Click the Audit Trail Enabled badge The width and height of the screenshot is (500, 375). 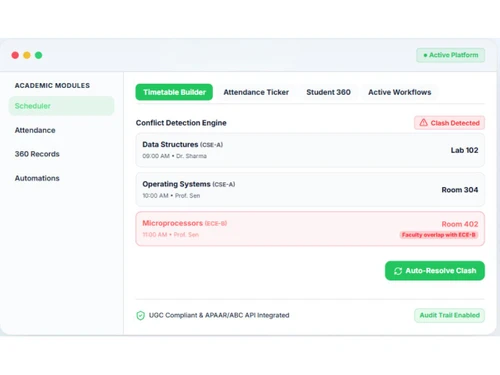coord(449,315)
